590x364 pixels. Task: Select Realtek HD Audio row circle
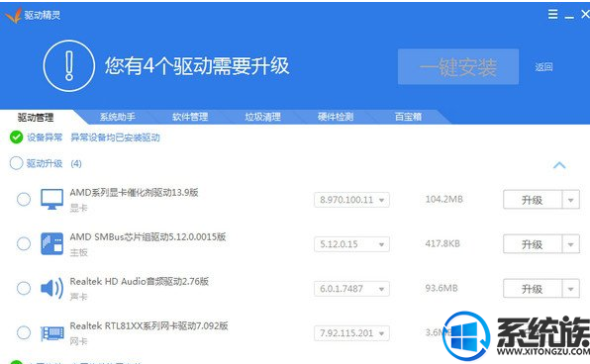tap(24, 289)
